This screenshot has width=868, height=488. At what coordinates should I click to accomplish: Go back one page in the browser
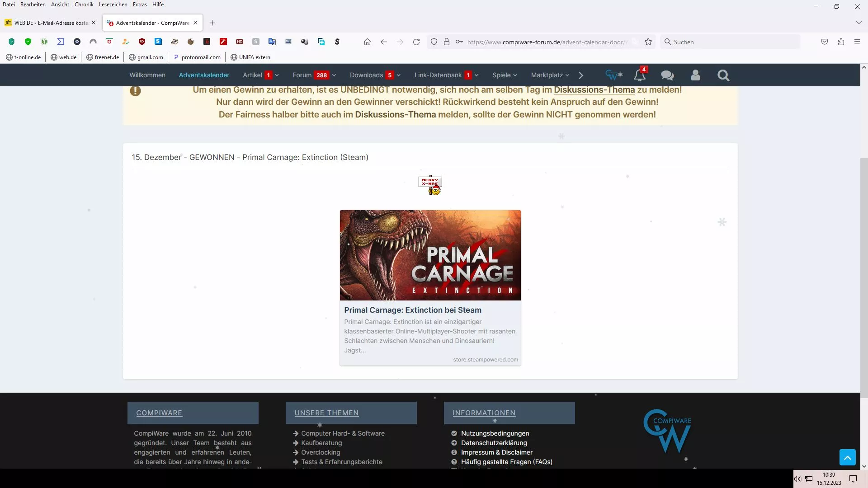[384, 42]
